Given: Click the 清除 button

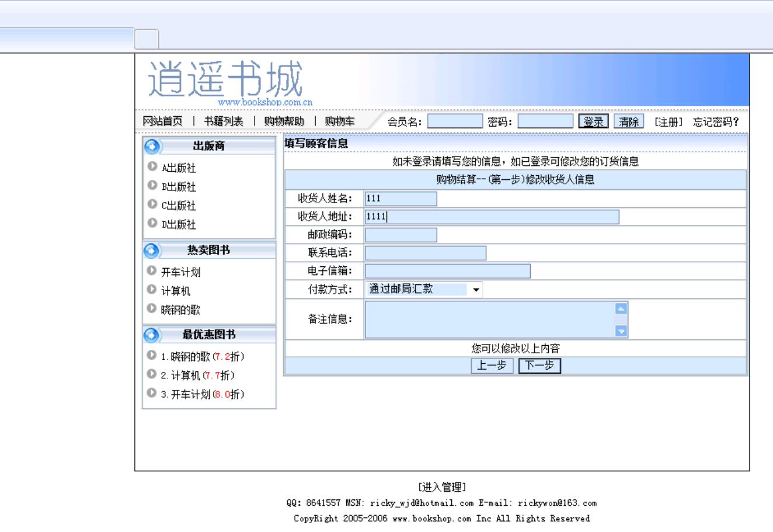Looking at the screenshot, I should 629,121.
